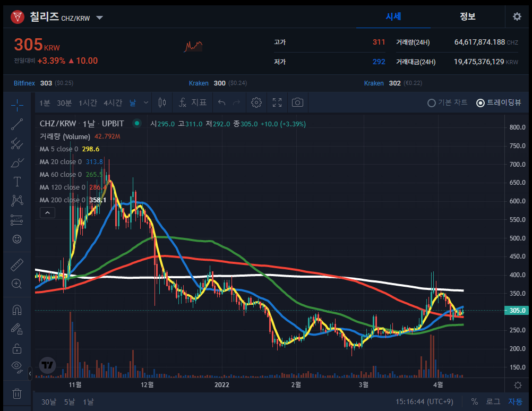Select the brush drawing tool

click(x=17, y=162)
